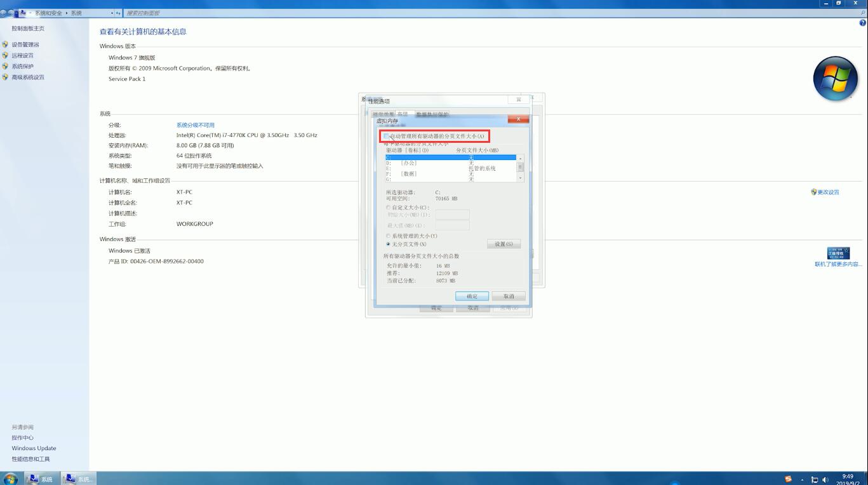Viewport: 868px width, 485px height.
Task: Open 设备管理器 from the left sidebar
Action: 25,44
